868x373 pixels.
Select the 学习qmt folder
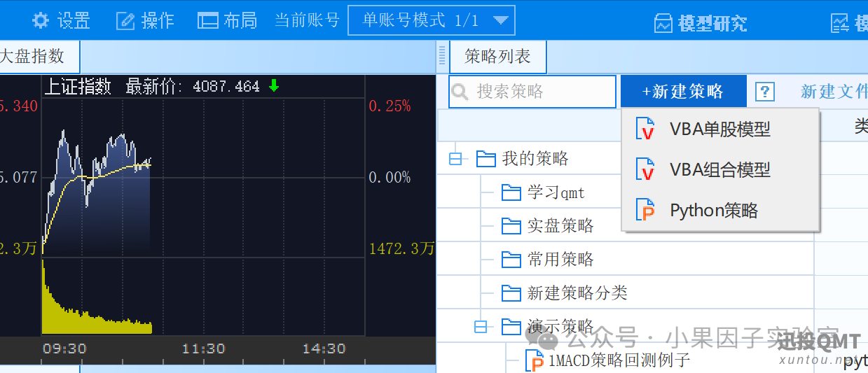coord(556,192)
